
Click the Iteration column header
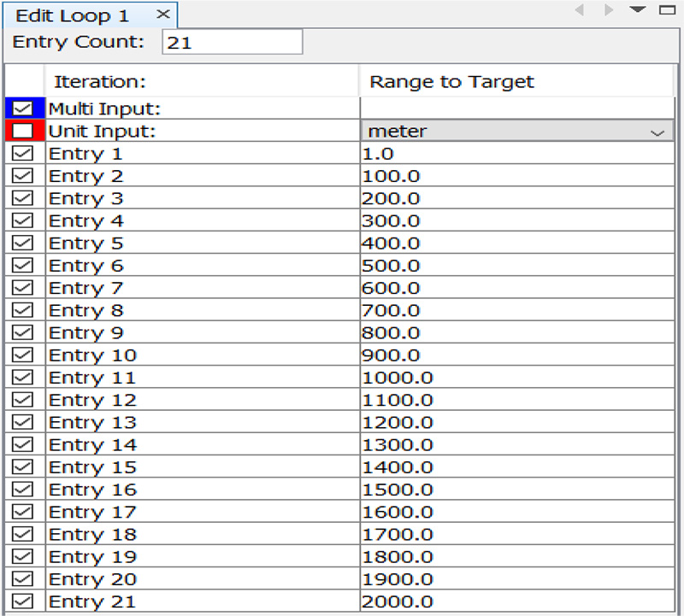point(201,82)
